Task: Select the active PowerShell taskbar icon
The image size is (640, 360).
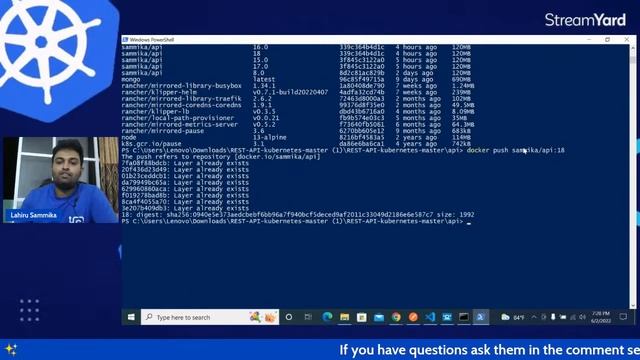Action: click(x=481, y=317)
